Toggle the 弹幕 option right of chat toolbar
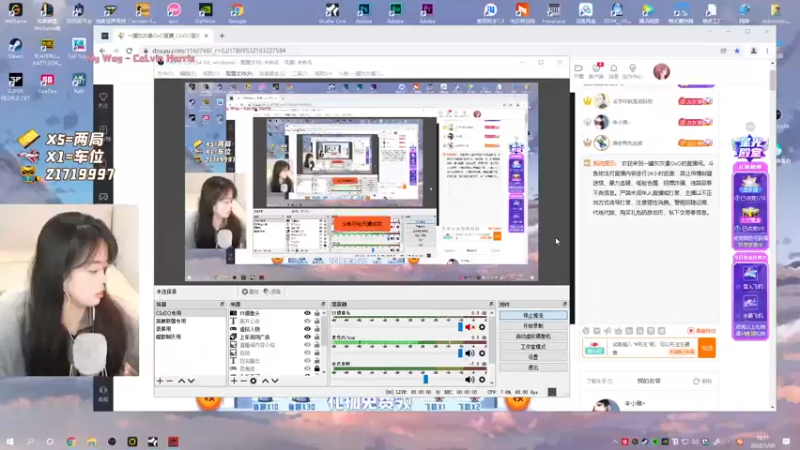Viewport: 800px width, 450px height. (701, 331)
